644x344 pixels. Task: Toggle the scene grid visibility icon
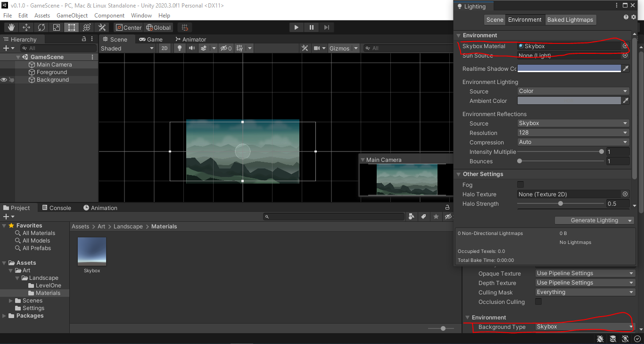[239, 48]
